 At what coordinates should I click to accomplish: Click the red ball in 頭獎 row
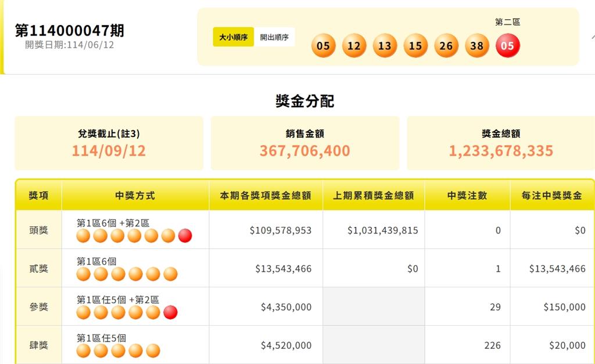(x=185, y=236)
